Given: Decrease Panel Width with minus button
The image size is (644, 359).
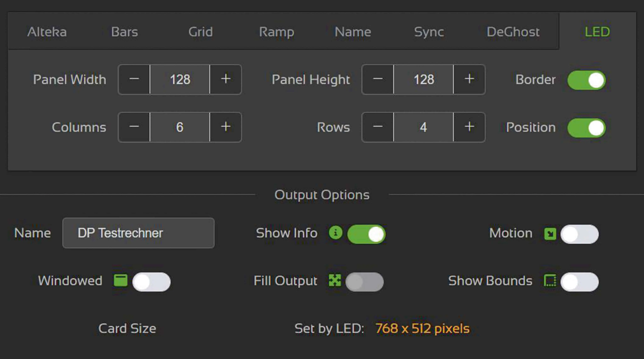Looking at the screenshot, I should [x=134, y=79].
